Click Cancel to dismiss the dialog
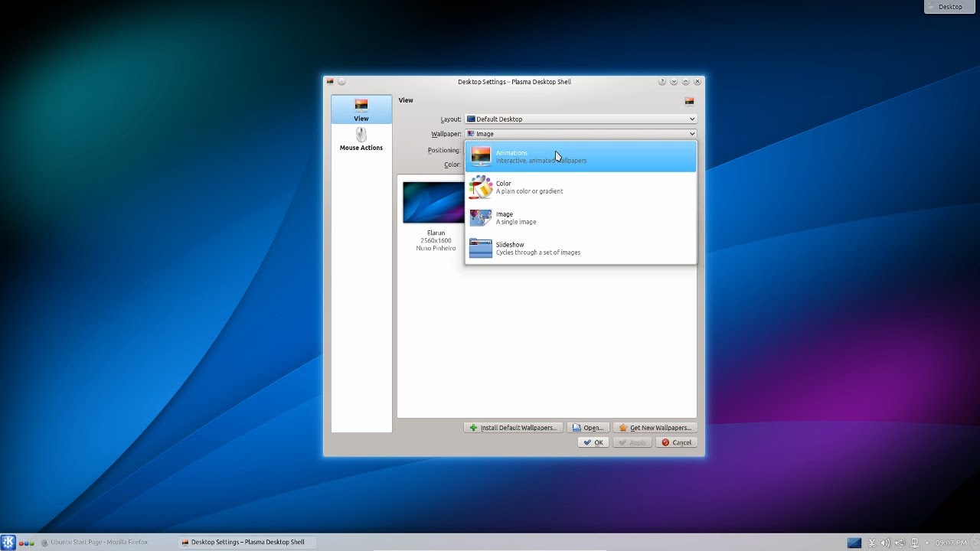 coord(676,442)
